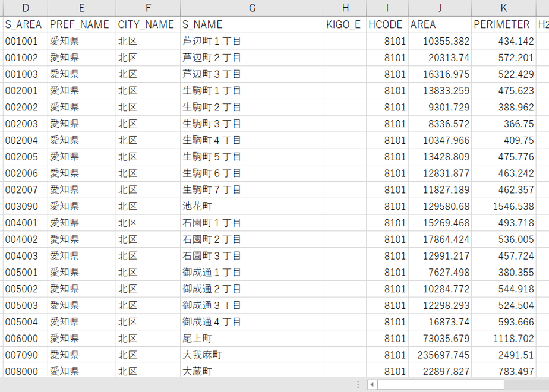The image size is (549, 392).
Task: Select cell containing 尾上町
Action: [x=252, y=339]
